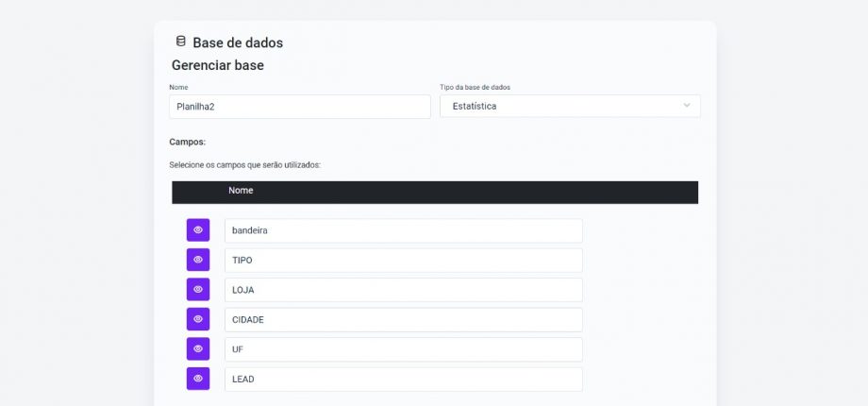Image resolution: width=868 pixels, height=406 pixels.
Task: Select the LOJA field name input
Action: [403, 290]
